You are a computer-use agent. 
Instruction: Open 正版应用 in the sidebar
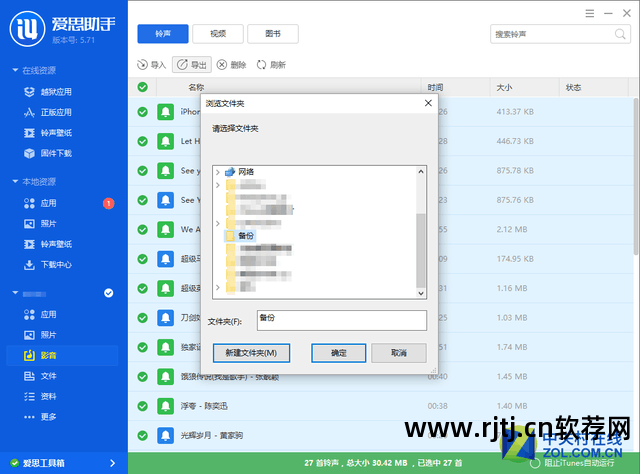[x=48, y=112]
